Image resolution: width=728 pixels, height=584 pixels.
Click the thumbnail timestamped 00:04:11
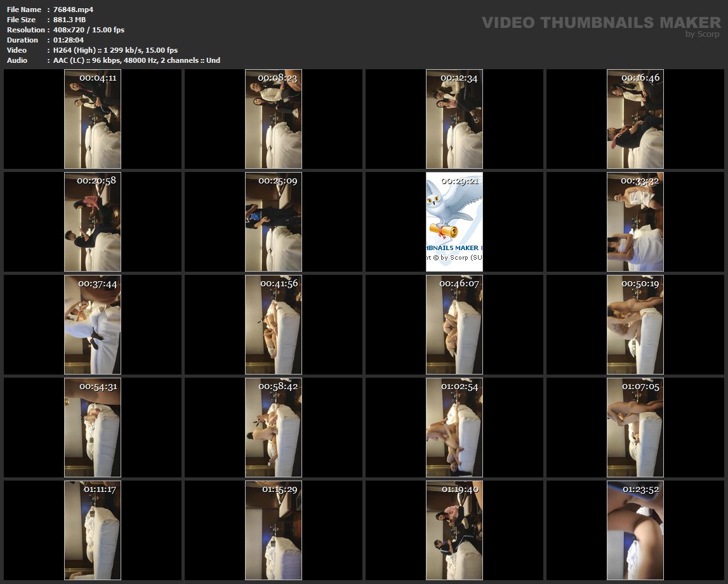pos(93,119)
